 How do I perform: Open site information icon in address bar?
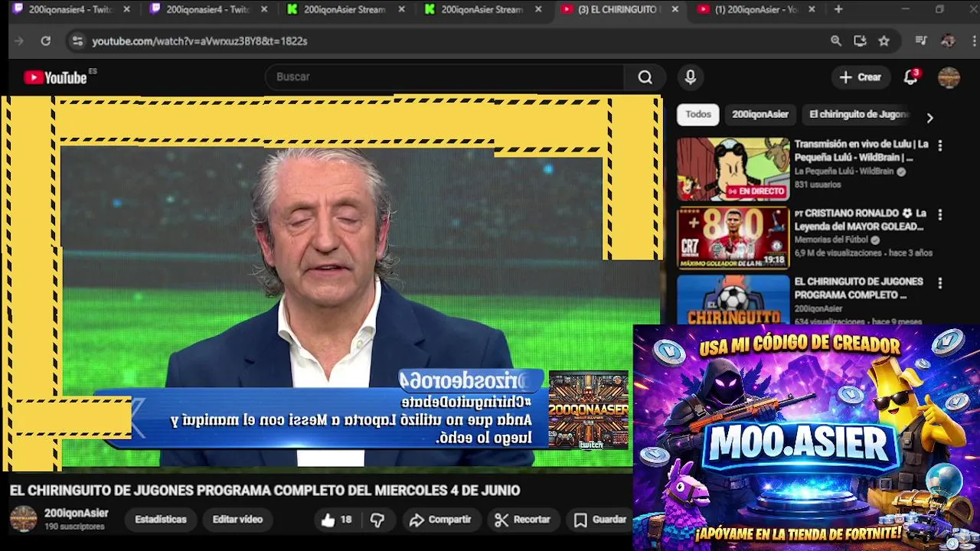tap(77, 41)
